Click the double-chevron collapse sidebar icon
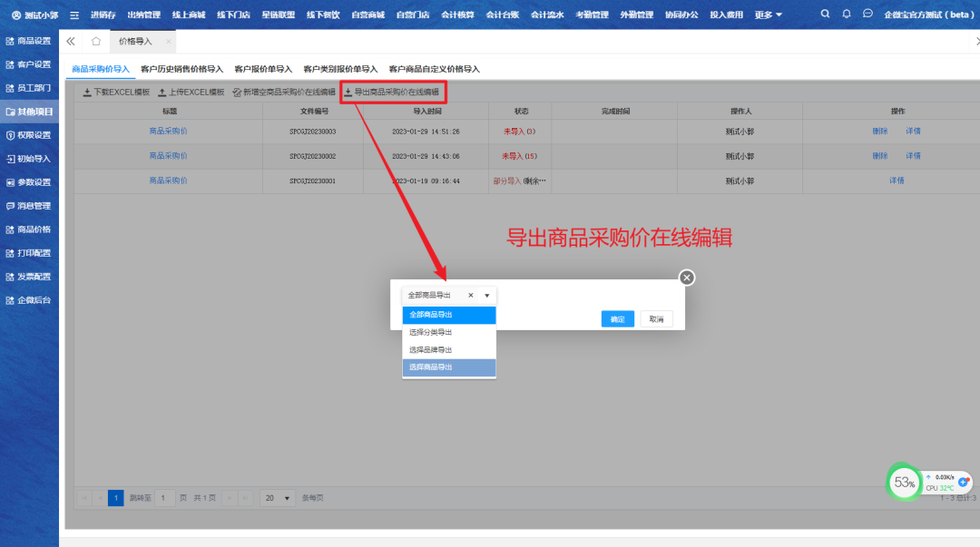The width and height of the screenshot is (980, 547). tap(71, 42)
